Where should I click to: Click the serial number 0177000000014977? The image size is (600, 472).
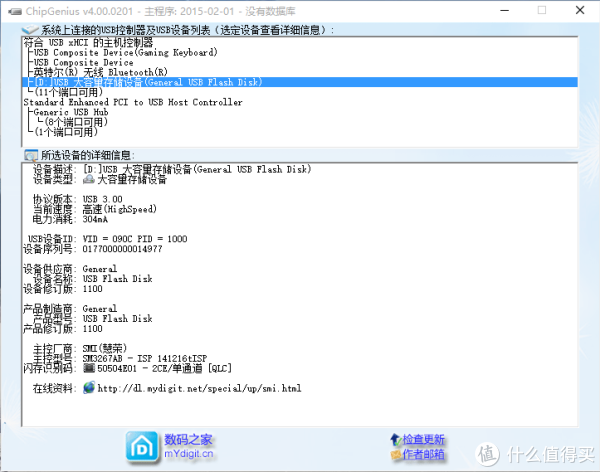pyautogui.click(x=122, y=249)
